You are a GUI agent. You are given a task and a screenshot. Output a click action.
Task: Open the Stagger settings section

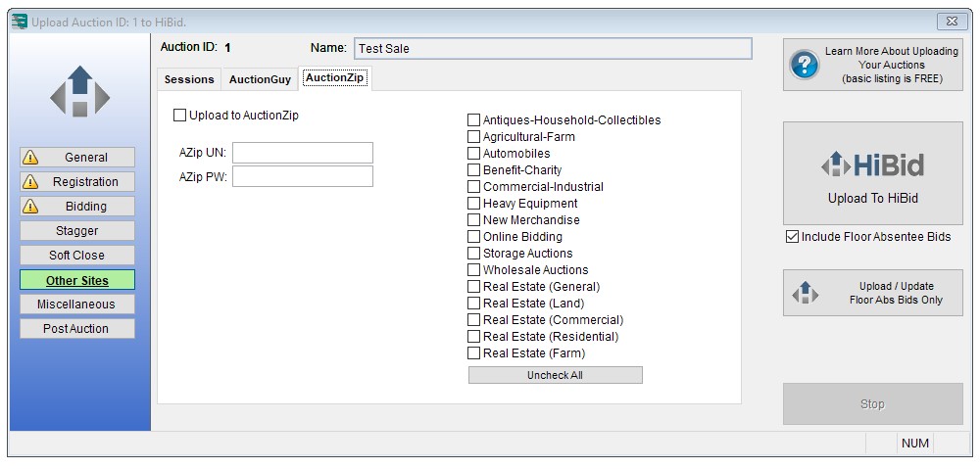pos(76,230)
